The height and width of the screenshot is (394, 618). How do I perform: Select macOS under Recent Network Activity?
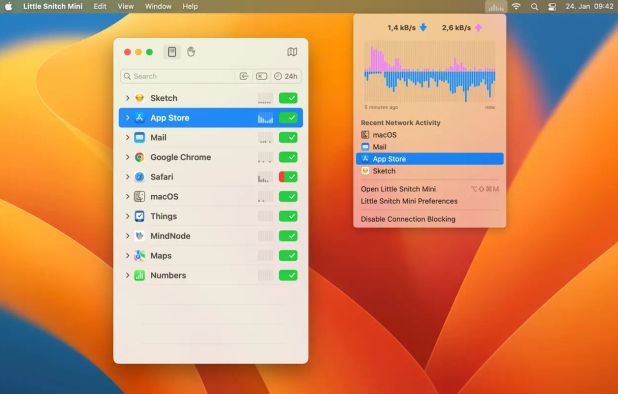coord(430,135)
